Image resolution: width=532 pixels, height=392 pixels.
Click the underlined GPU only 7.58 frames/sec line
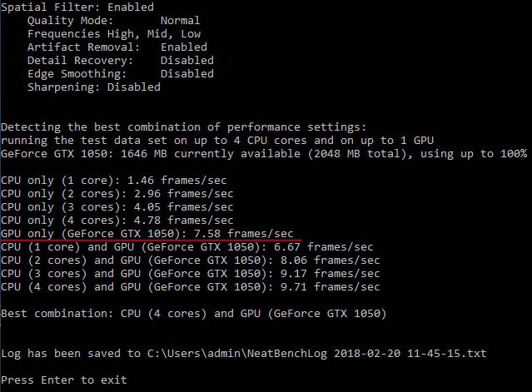pos(147,234)
